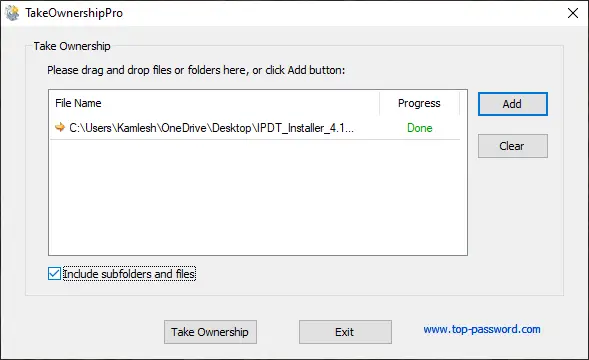Viewport: 589px width, 360px height.
Task: Sort by the File Name column header
Action: tap(214, 103)
